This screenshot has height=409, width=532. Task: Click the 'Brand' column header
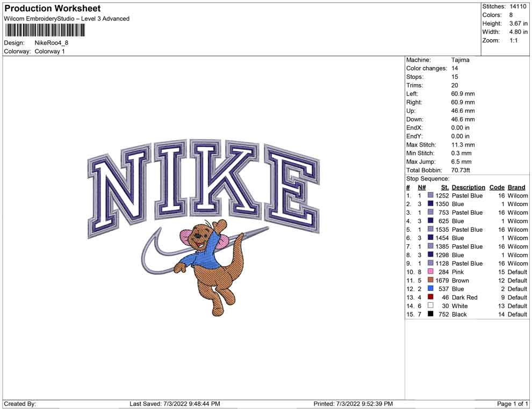click(x=516, y=187)
